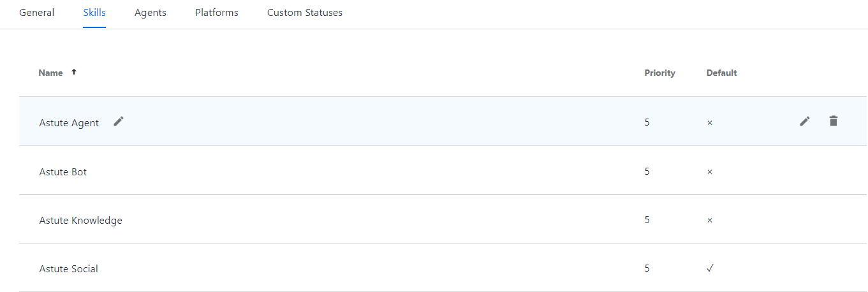Sort by the Priority column header
Image resolution: width=868 pixels, height=292 pixels.
tap(659, 73)
